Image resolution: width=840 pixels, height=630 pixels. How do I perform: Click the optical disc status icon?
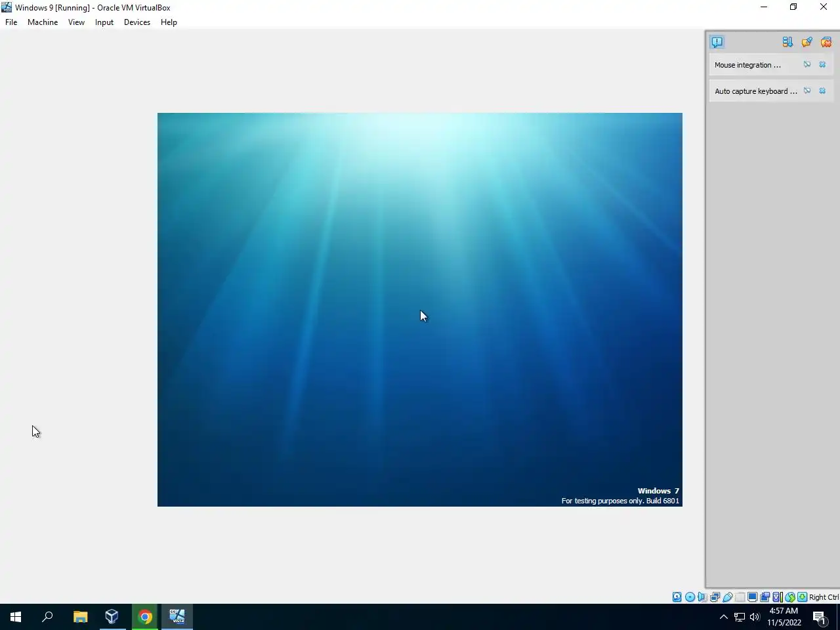point(690,597)
